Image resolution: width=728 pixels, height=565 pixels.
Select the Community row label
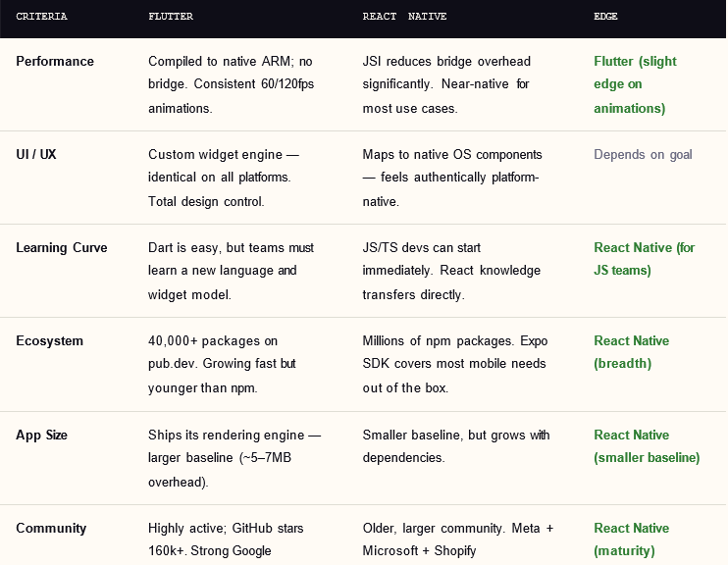click(x=51, y=528)
